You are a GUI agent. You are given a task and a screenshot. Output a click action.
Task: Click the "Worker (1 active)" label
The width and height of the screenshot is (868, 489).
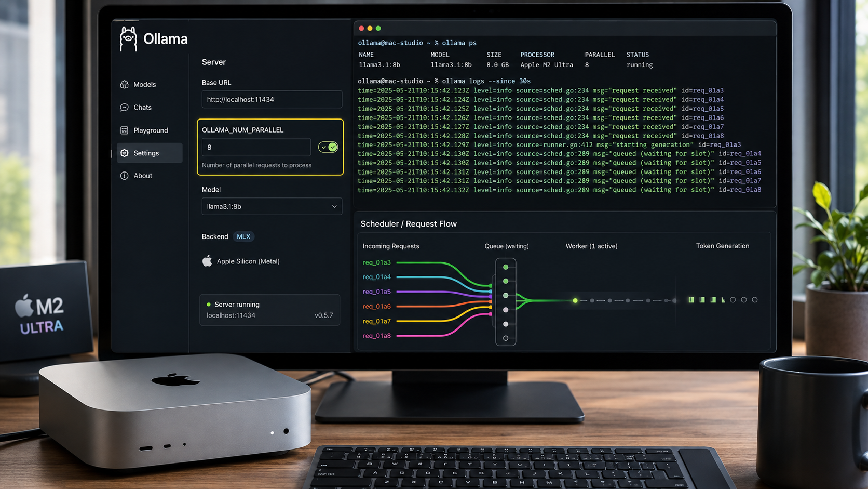click(592, 246)
